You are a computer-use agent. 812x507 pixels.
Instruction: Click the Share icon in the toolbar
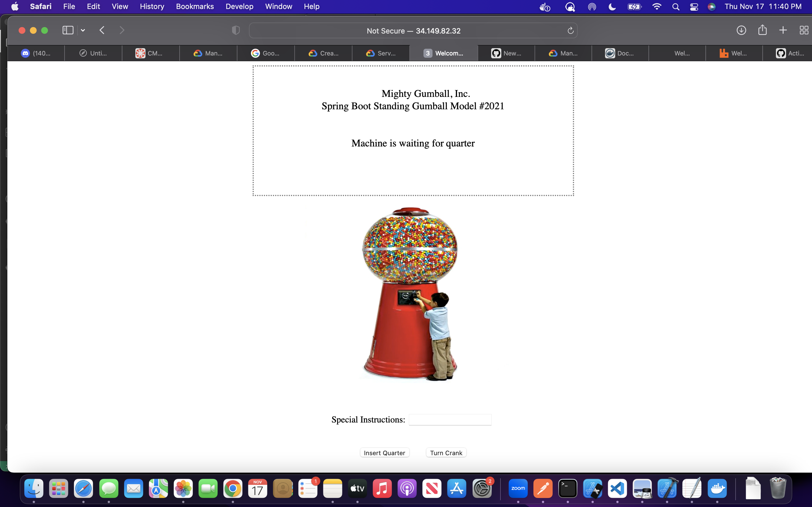coord(762,30)
